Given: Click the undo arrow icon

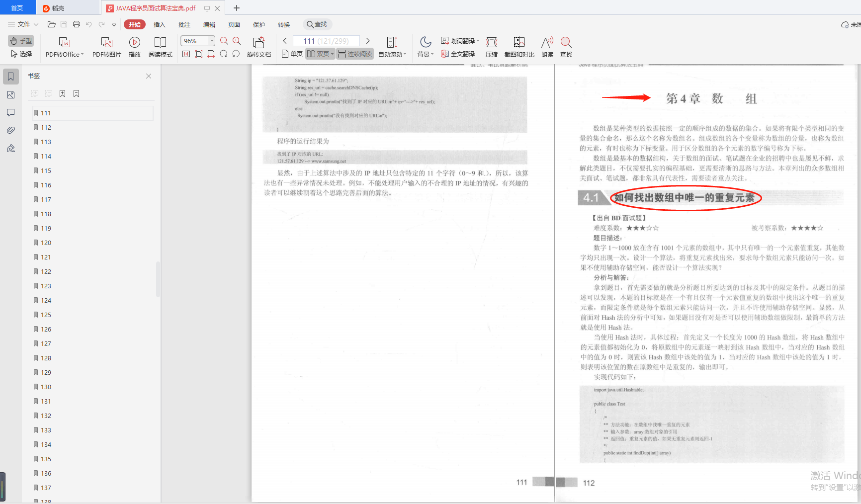Looking at the screenshot, I should (x=89, y=24).
